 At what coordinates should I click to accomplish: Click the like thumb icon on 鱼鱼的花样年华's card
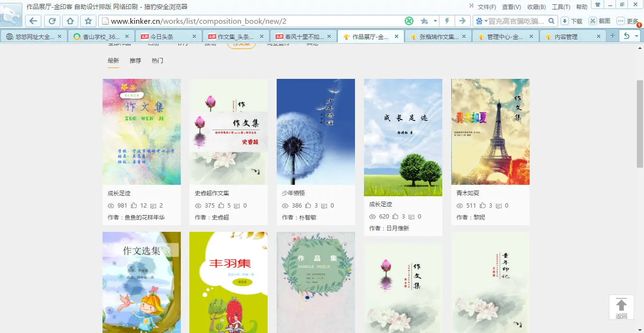pyautogui.click(x=134, y=206)
